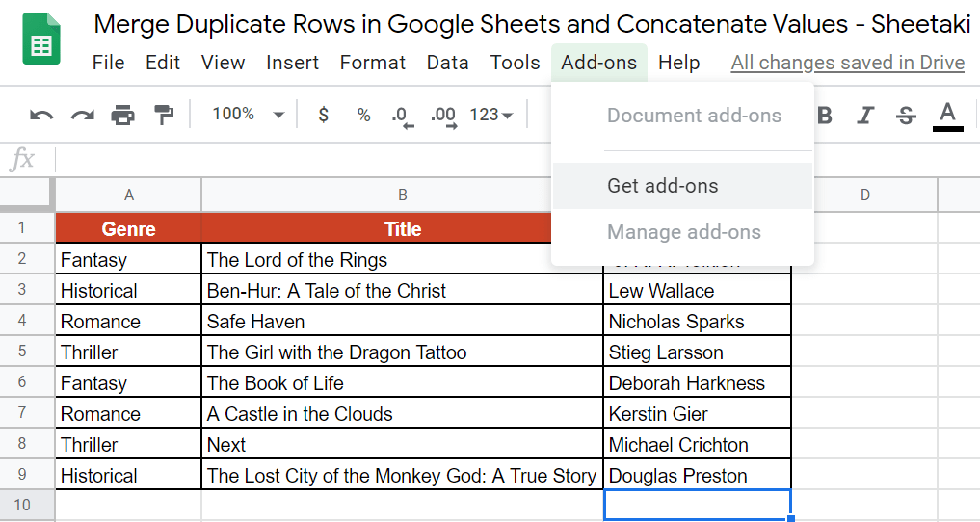Open the View menu
The width and height of the screenshot is (980, 522).
pos(223,63)
